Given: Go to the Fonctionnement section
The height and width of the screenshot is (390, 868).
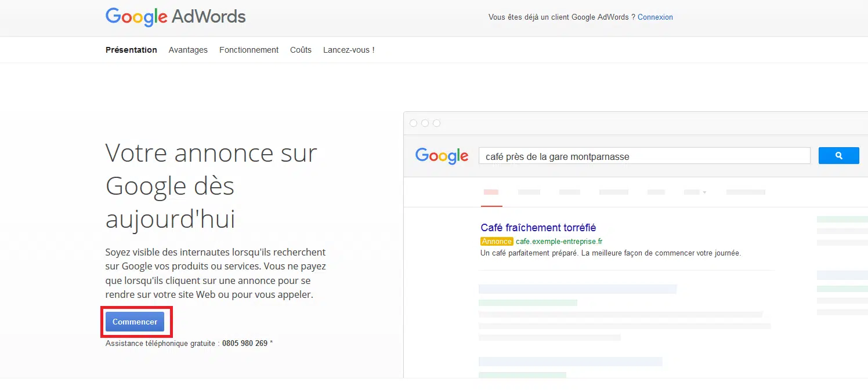Looking at the screenshot, I should click(x=249, y=50).
